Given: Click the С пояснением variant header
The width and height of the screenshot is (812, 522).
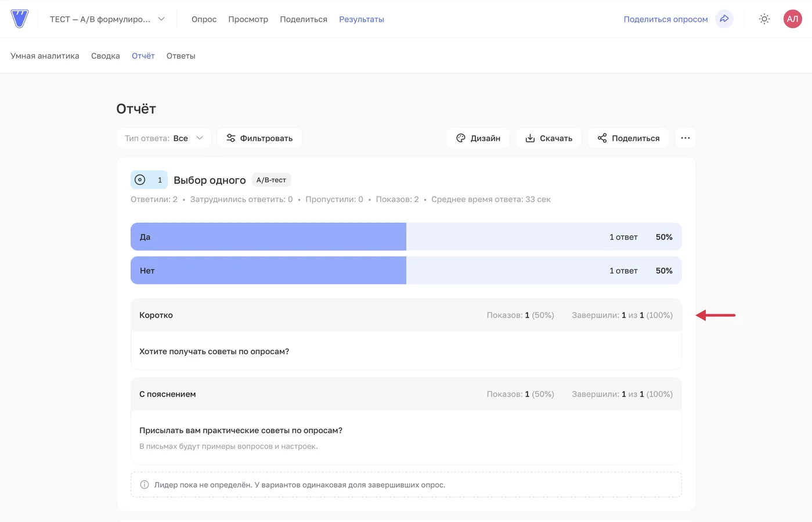Looking at the screenshot, I should (x=406, y=394).
